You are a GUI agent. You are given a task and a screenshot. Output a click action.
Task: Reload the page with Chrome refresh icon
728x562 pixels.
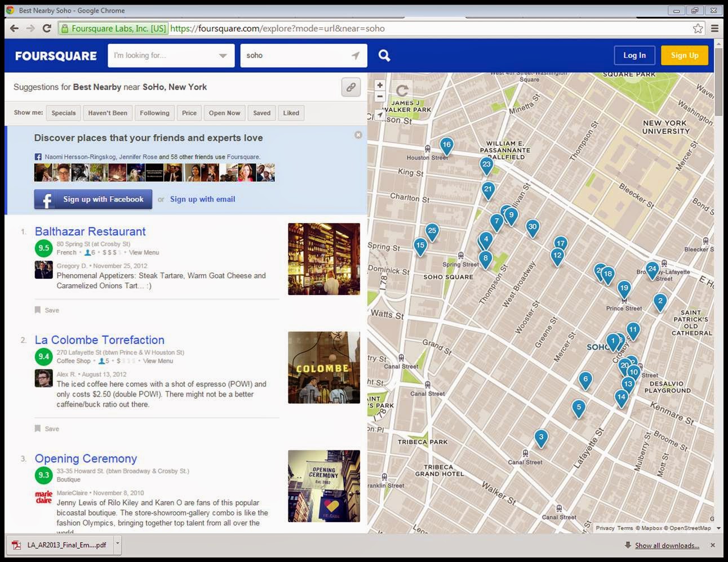(47, 28)
